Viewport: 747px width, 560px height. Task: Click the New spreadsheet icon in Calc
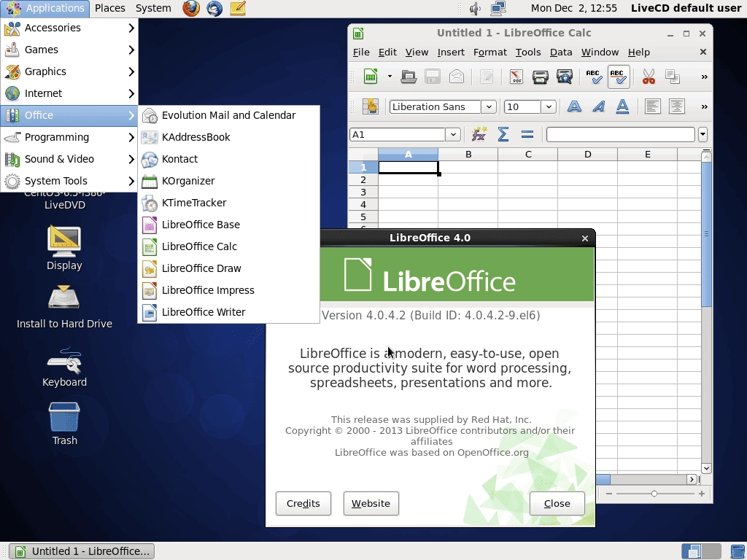coord(370,77)
